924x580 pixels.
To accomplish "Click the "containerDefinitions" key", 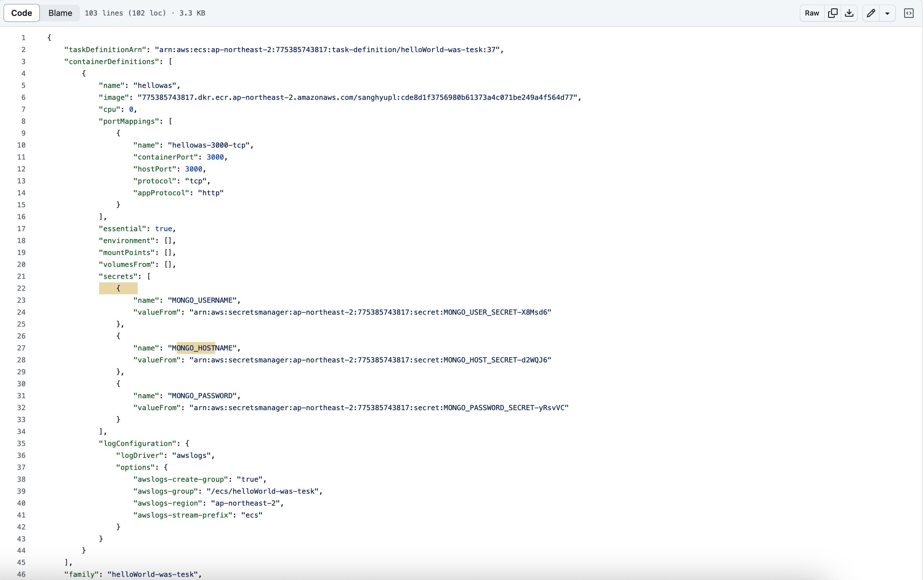I will point(111,62).
